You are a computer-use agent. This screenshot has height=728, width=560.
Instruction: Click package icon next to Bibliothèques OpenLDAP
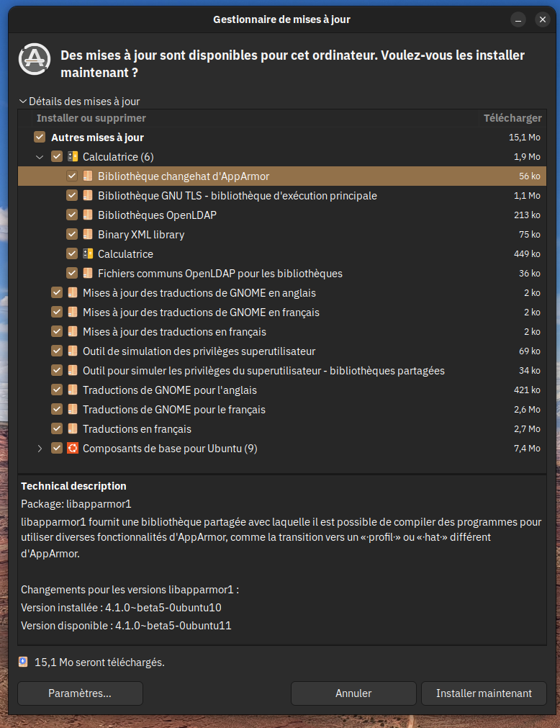tap(87, 215)
